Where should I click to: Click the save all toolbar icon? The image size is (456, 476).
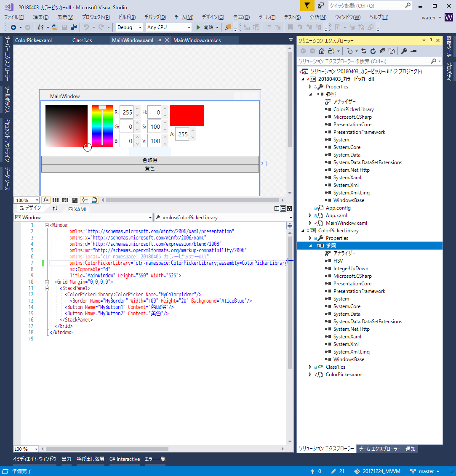click(x=74, y=27)
